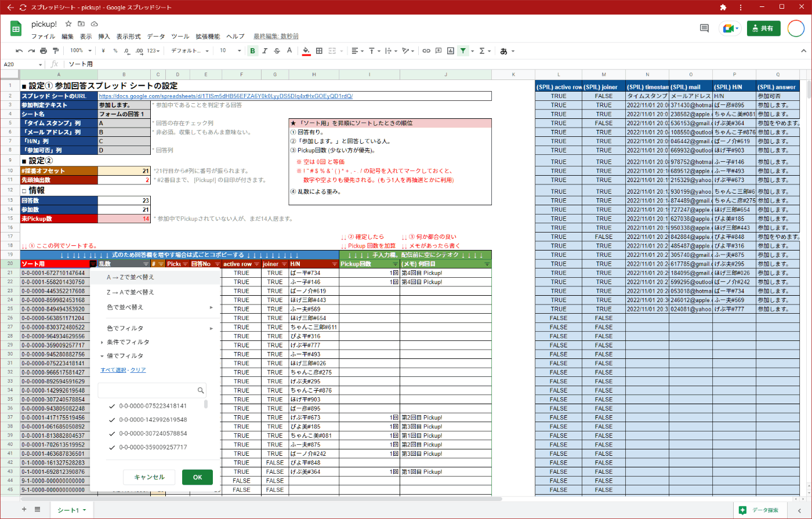This screenshot has height=519, width=812.
Task: View cloud save status icon
Action: tap(95, 24)
